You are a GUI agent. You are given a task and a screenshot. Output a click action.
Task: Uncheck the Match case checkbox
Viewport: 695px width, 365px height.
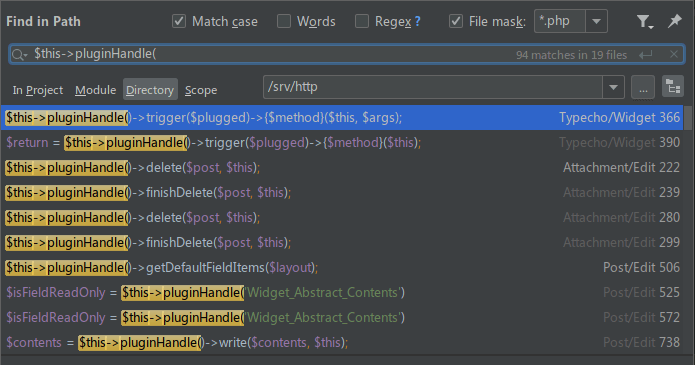click(179, 21)
